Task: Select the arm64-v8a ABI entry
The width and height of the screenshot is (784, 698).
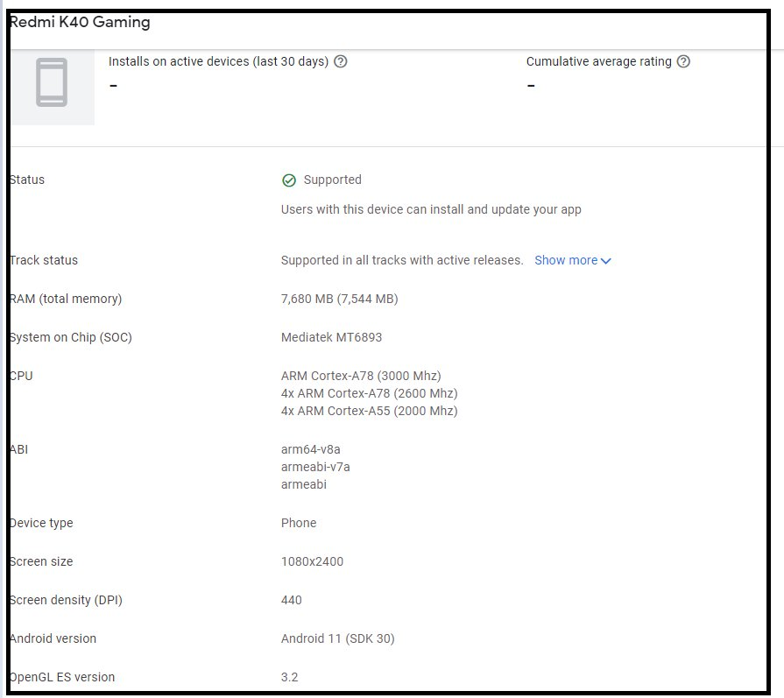Action: pyautogui.click(x=310, y=449)
